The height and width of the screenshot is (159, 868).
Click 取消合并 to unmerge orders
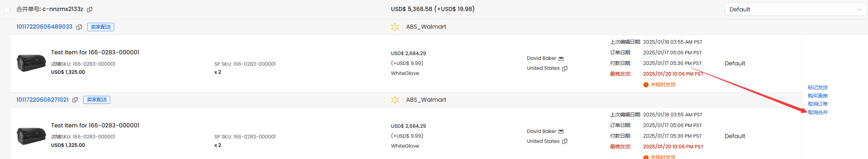818,112
